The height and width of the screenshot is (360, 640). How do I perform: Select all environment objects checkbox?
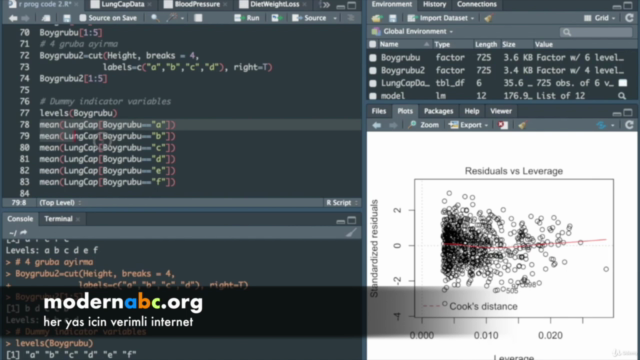(x=373, y=44)
